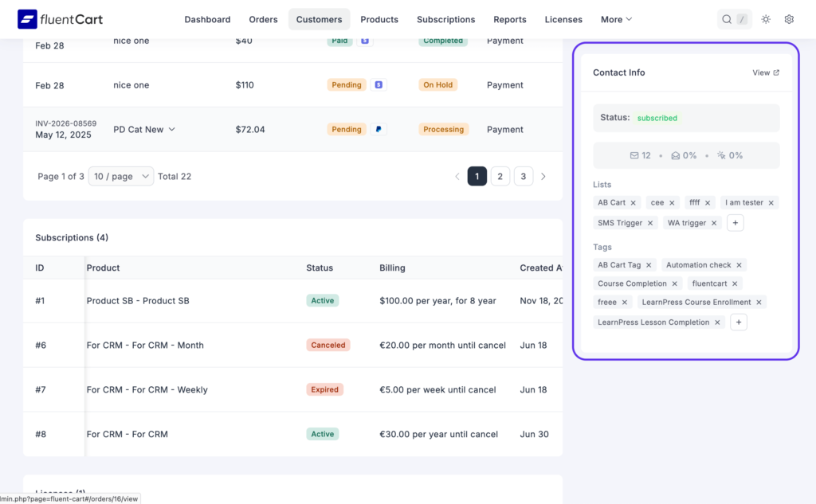
Task: Remove LearnPress Course Enrollment tag
Action: (759, 303)
